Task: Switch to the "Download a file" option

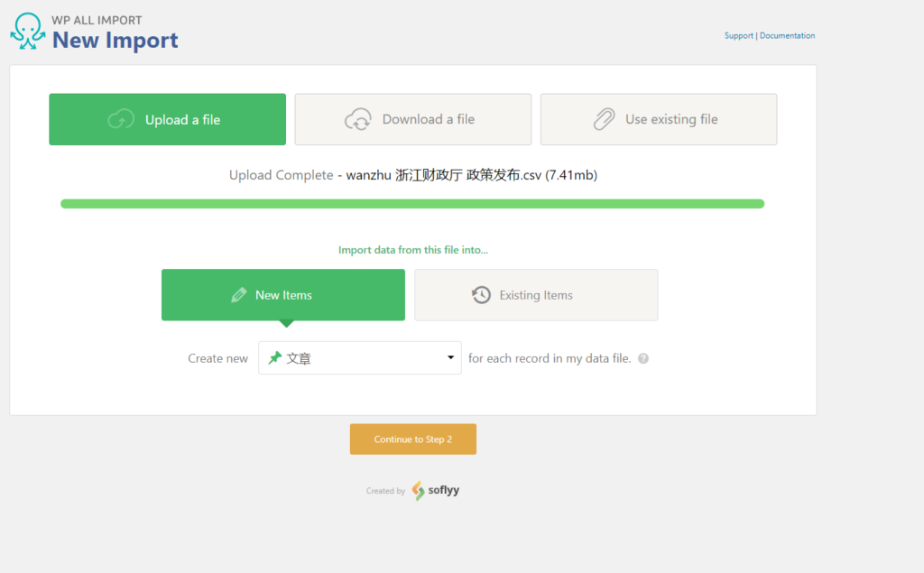Action: [x=428, y=119]
